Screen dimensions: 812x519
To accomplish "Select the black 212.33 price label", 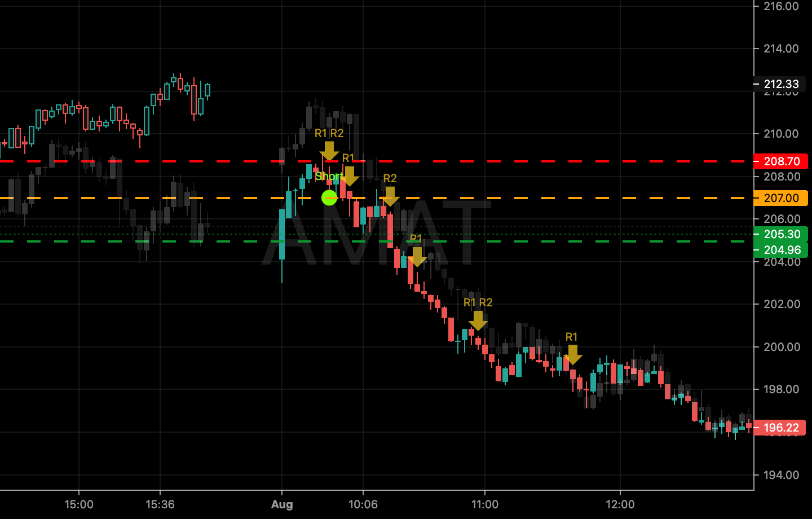I will (781, 84).
